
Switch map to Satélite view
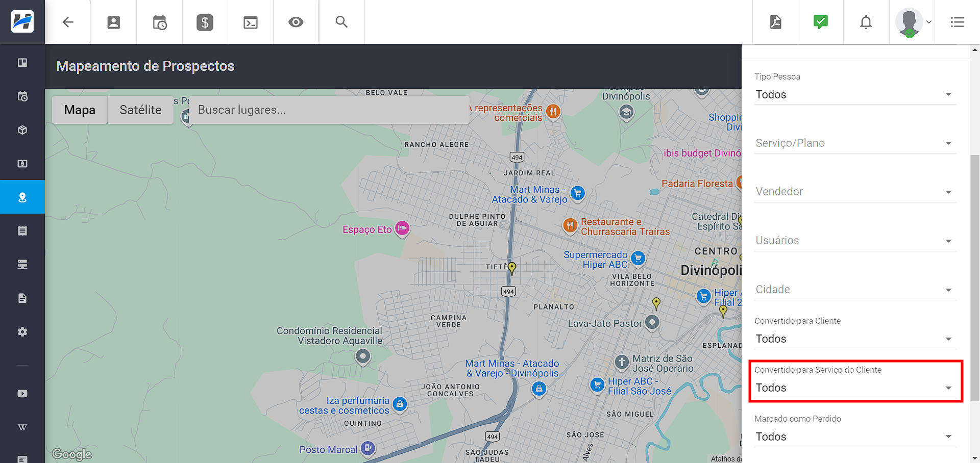[140, 110]
